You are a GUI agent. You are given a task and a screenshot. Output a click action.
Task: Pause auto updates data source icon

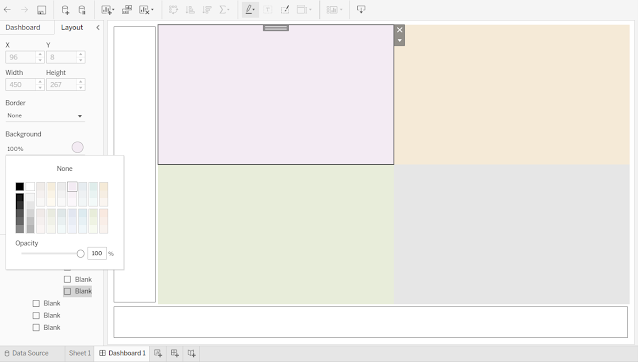click(82, 10)
